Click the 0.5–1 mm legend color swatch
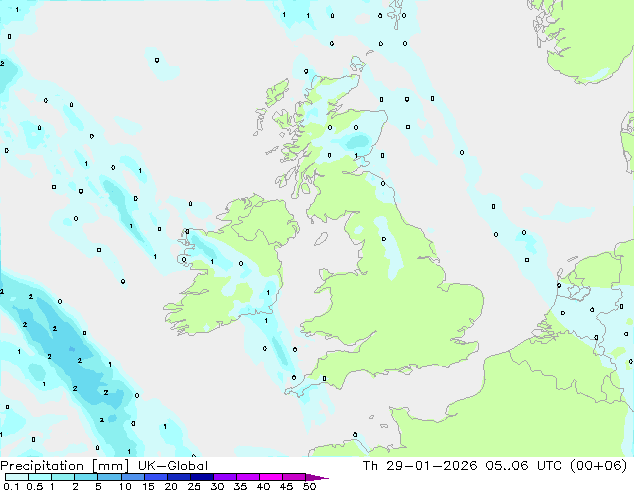The image size is (634, 490). point(40,477)
